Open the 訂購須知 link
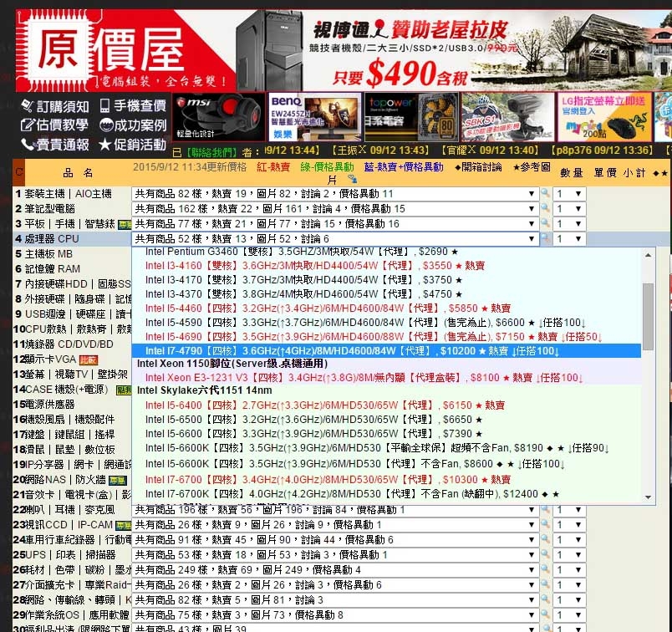 pyautogui.click(x=55, y=106)
